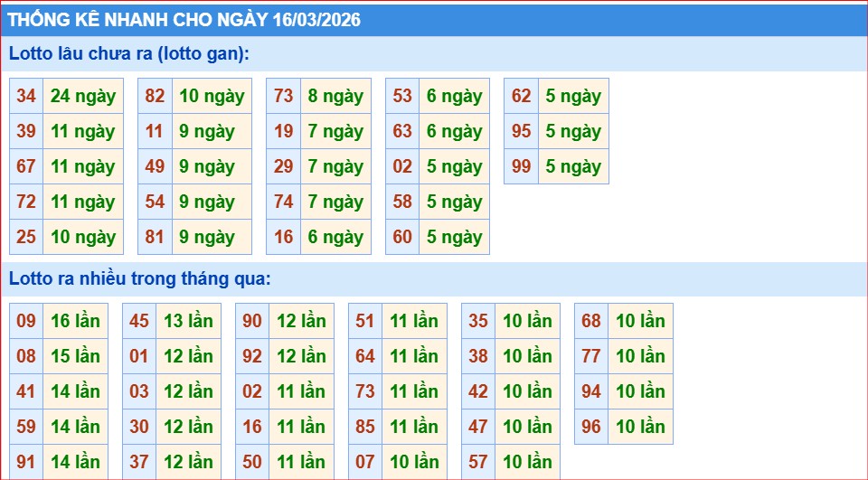Click '12 lần' beside number 01
The width and height of the screenshot is (868, 480).
(189, 356)
